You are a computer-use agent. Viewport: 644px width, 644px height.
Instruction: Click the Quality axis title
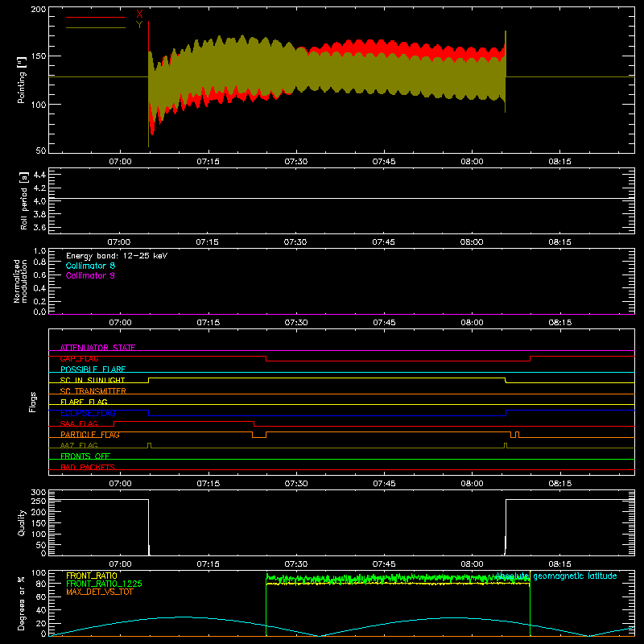pos(22,522)
